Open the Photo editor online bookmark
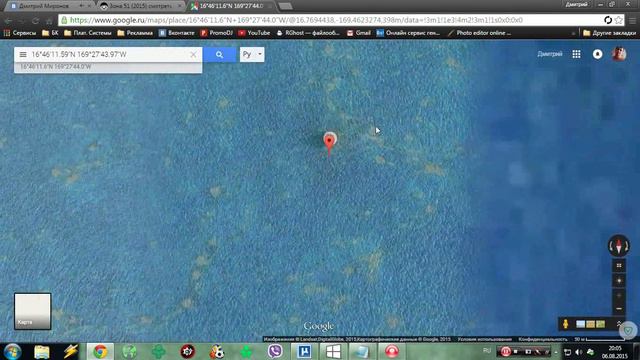640x360 pixels. [479, 33]
